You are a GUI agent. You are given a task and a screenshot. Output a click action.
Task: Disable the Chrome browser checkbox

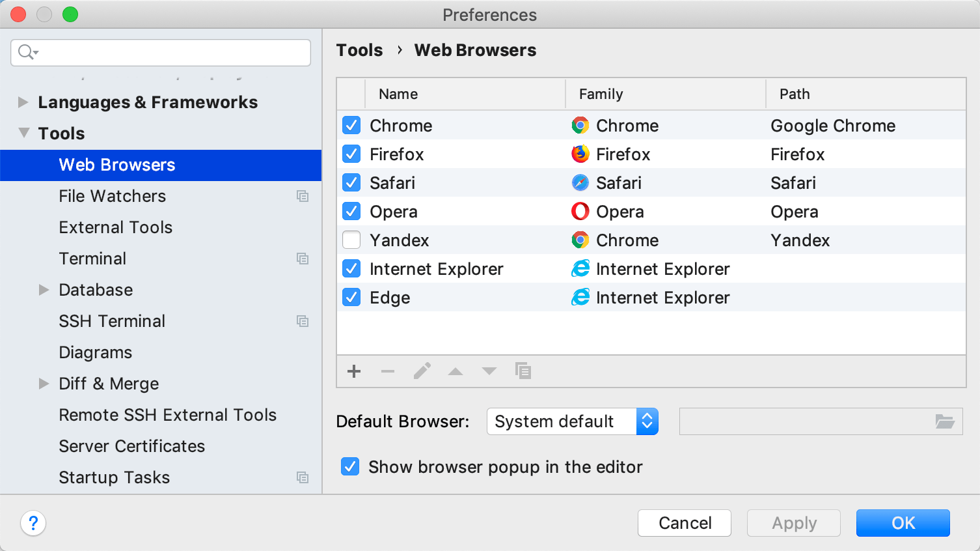tap(351, 125)
